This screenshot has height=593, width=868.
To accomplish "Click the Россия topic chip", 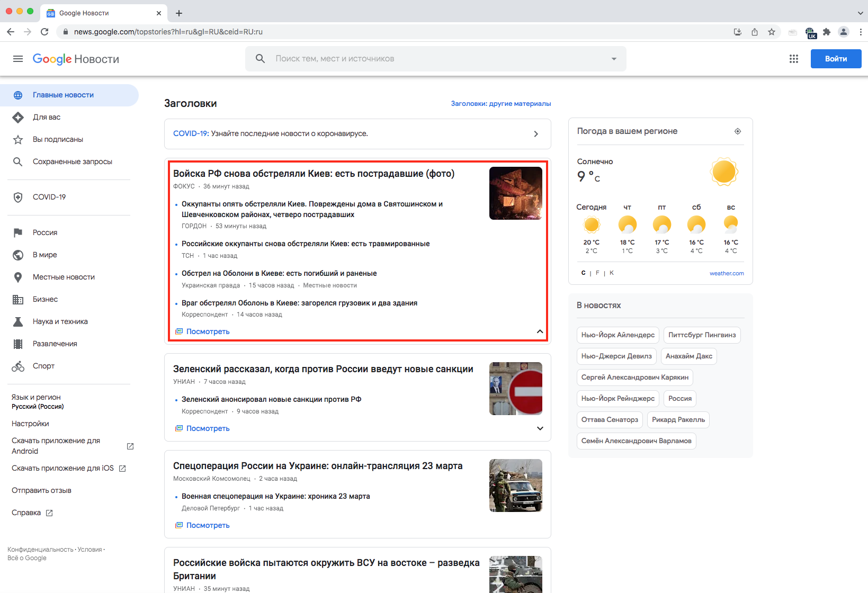I will [x=680, y=399].
